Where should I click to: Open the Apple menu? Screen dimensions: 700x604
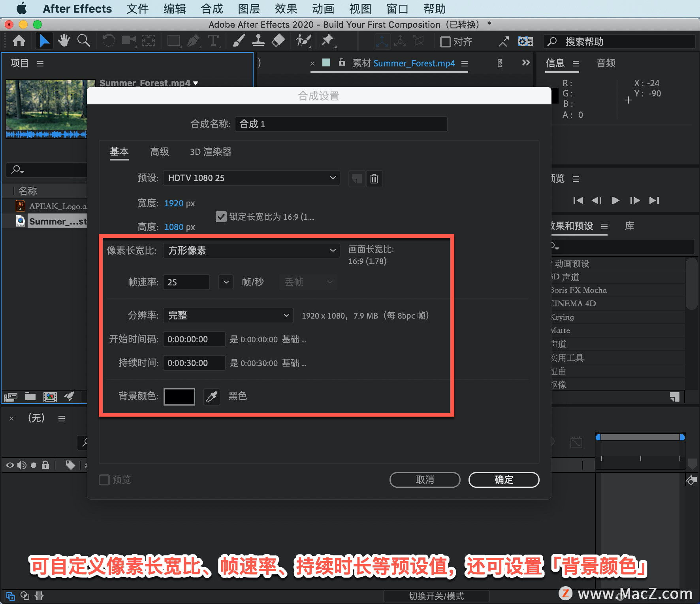(x=22, y=8)
